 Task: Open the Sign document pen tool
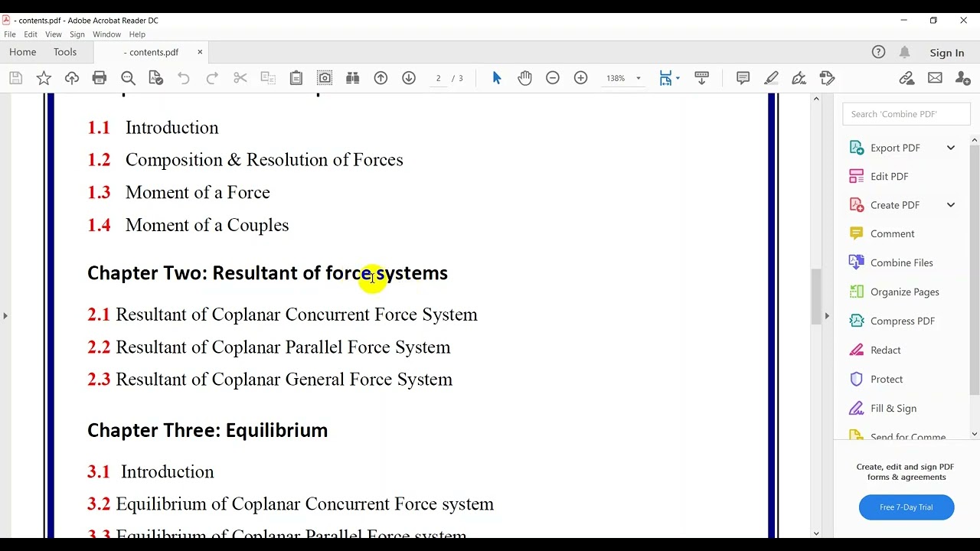(799, 78)
